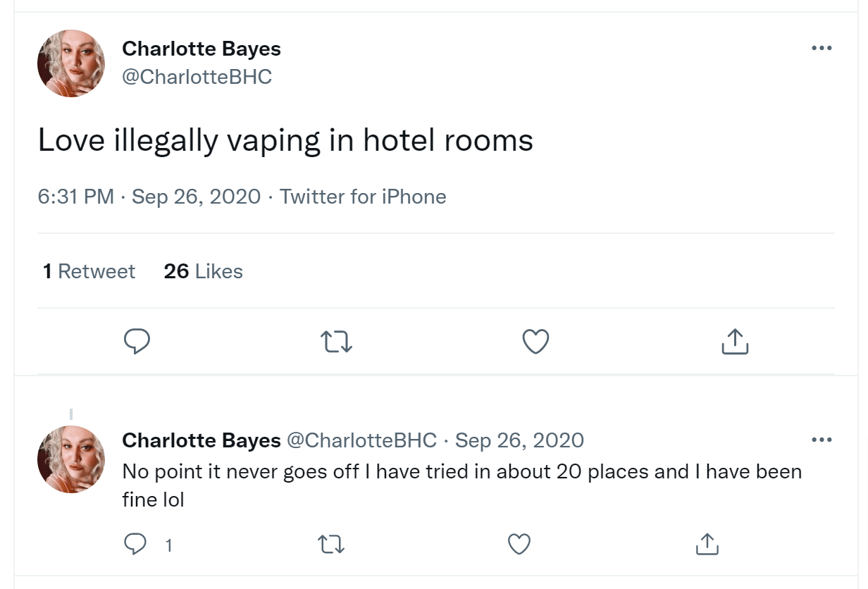Click @CharlotteBHC handle under main tweet name

(x=197, y=77)
